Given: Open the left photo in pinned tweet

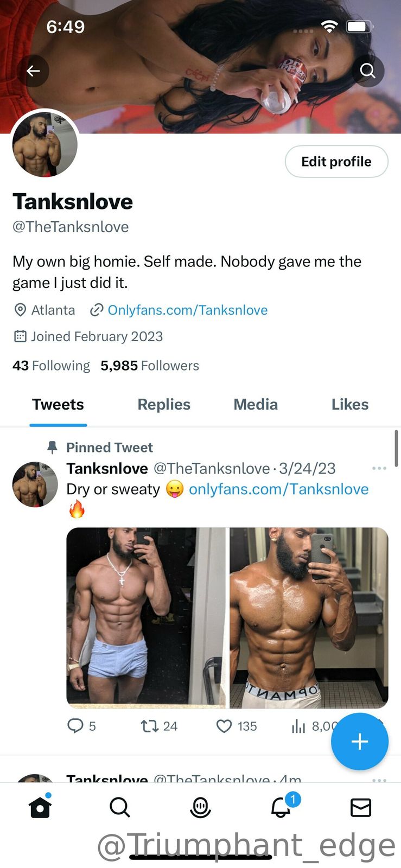Looking at the screenshot, I should [x=145, y=618].
